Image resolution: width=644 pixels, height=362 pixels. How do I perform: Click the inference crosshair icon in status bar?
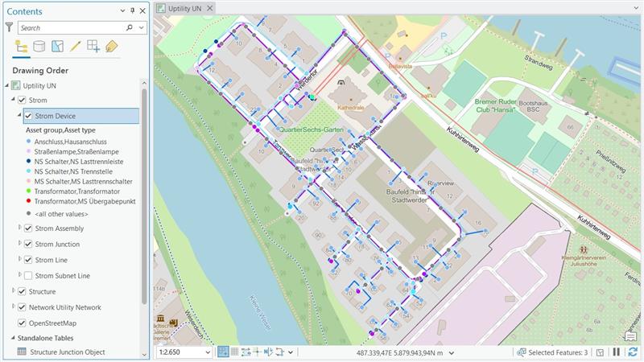click(257, 352)
